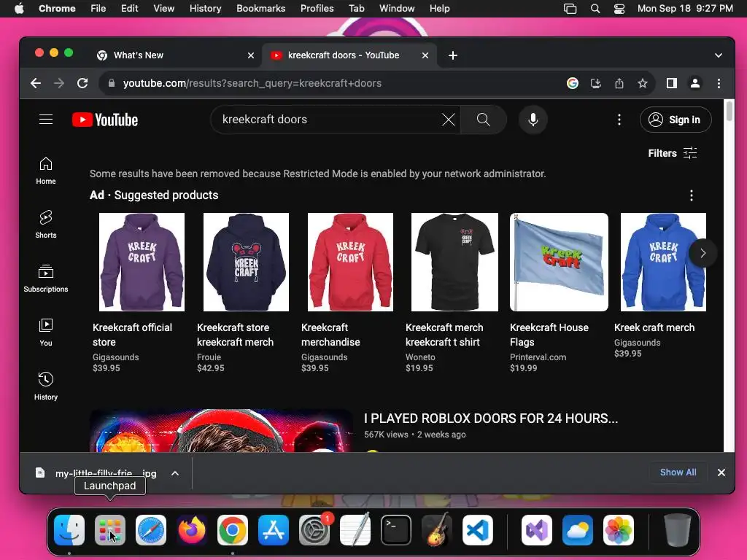
Task: Open Launchpad from the Dock
Action: pos(110,530)
